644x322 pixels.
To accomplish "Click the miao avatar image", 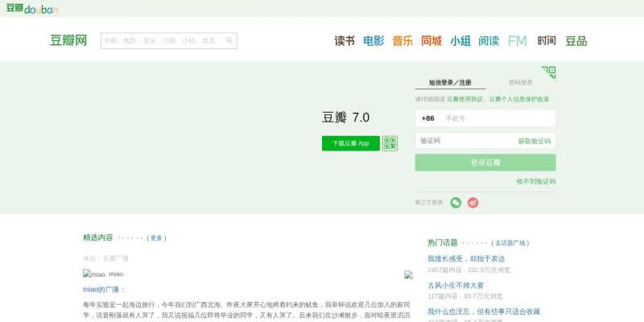I will click(94, 275).
